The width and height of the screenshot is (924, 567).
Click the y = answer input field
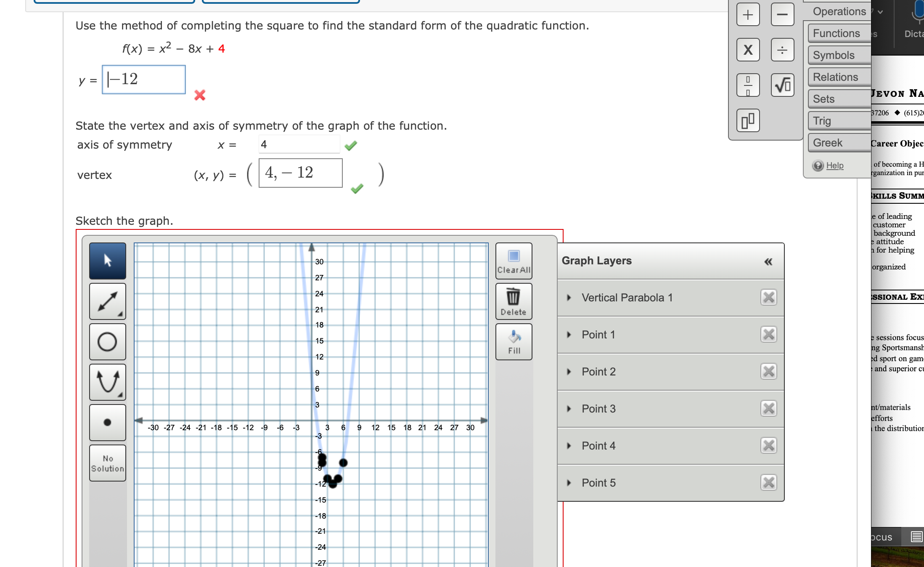(143, 80)
